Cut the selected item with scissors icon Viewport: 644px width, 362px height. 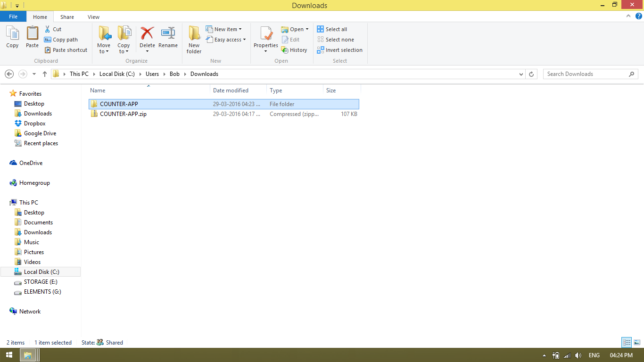point(53,29)
